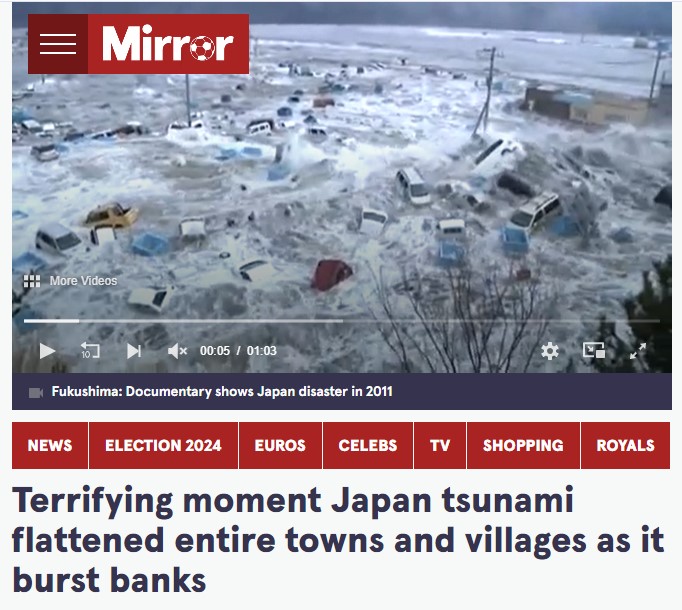This screenshot has width=682, height=610.
Task: Click the video camera caption icon
Action: [x=36, y=393]
